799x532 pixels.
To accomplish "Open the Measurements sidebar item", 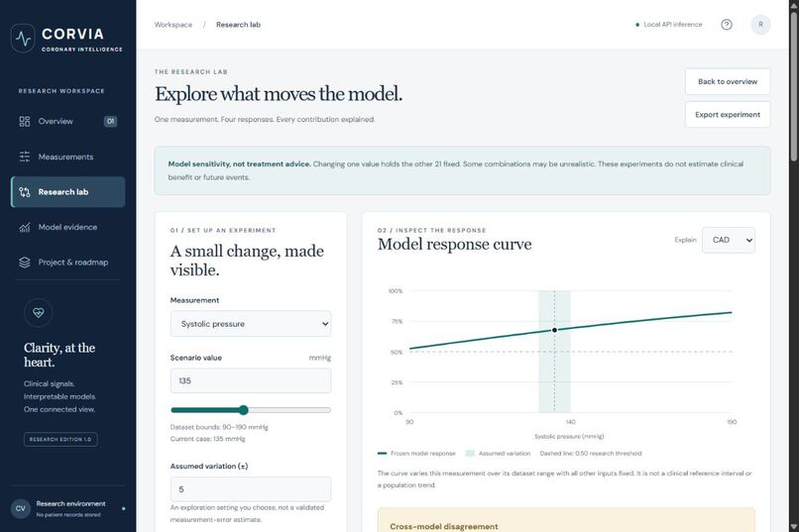I will [67, 157].
